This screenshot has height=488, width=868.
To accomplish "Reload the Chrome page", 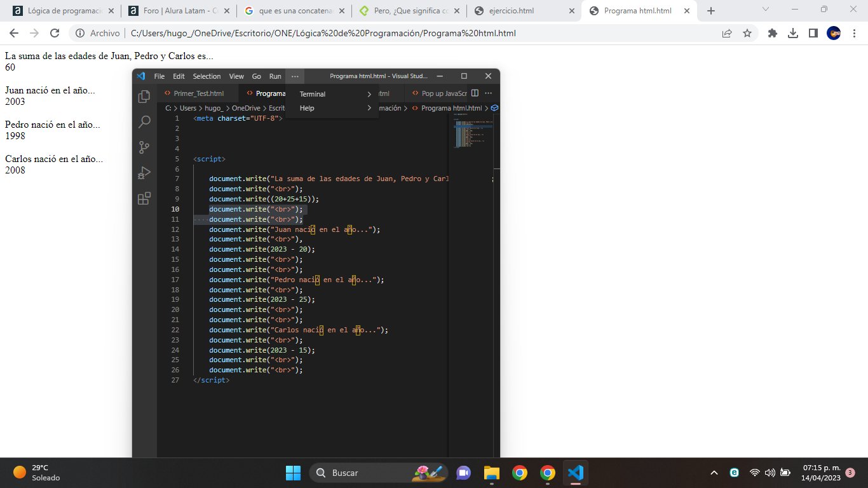I will [x=55, y=33].
